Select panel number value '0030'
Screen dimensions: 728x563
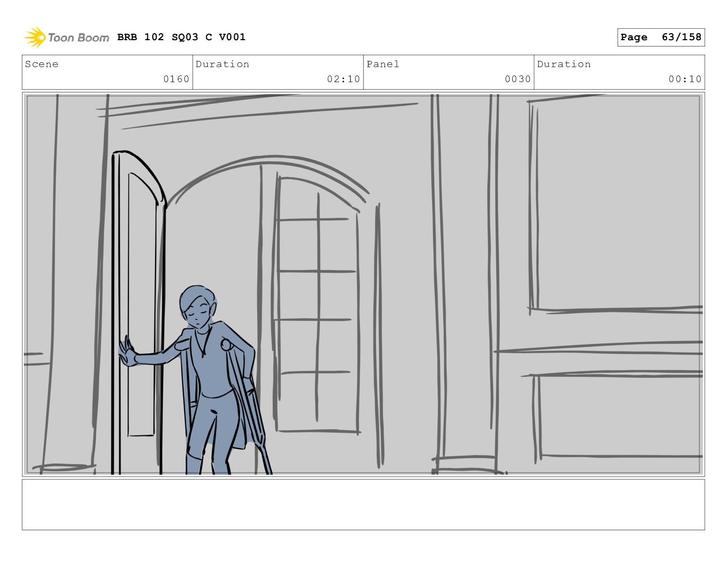[x=518, y=79]
